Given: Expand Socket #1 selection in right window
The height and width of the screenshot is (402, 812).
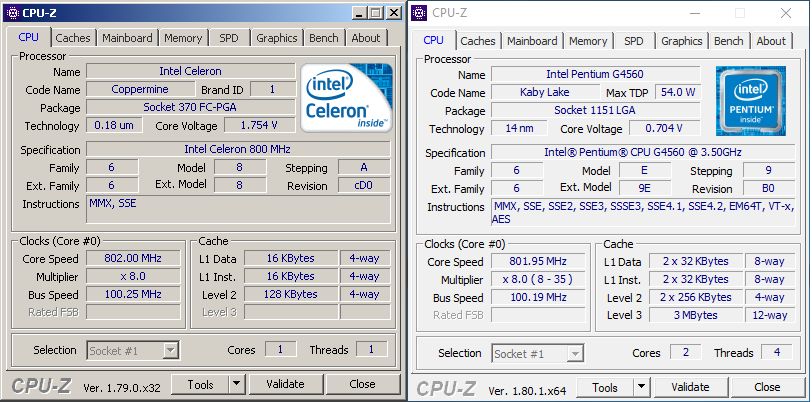Looking at the screenshot, I should [574, 354].
